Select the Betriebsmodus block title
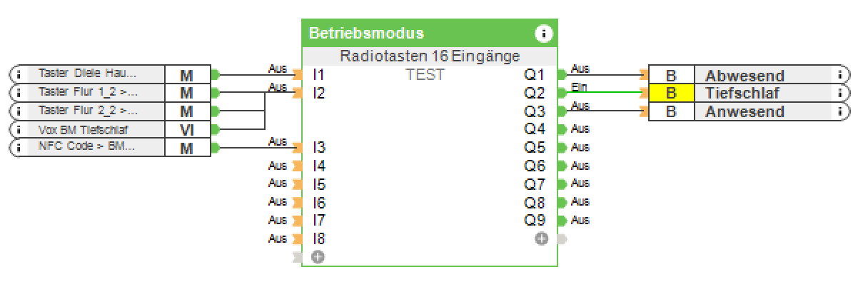868x287 pixels. (x=366, y=34)
